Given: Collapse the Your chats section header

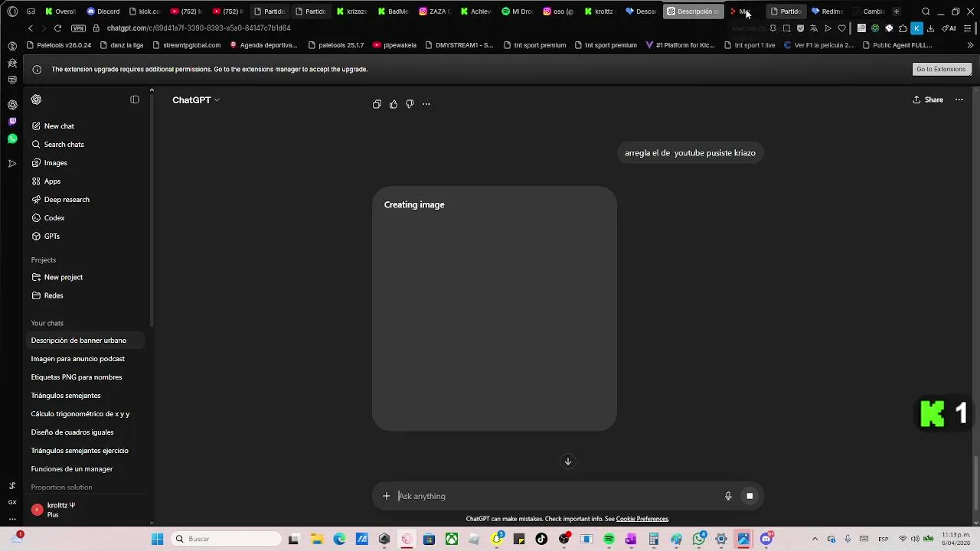Looking at the screenshot, I should tap(47, 323).
